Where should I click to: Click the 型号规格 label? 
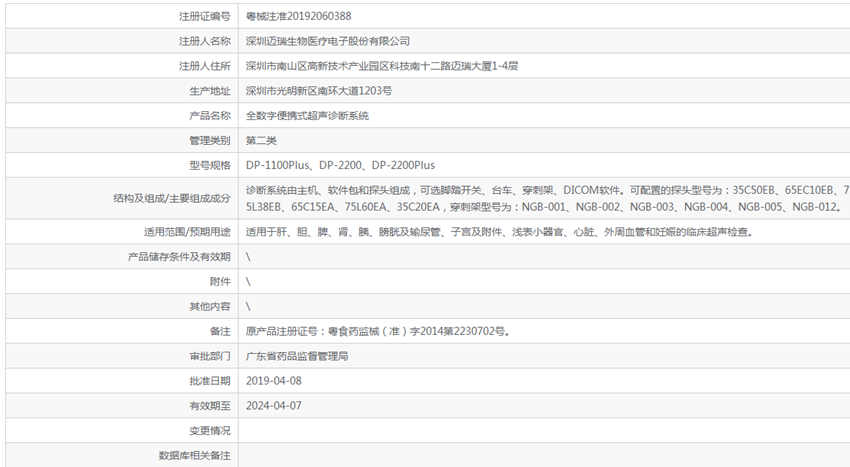(210, 165)
